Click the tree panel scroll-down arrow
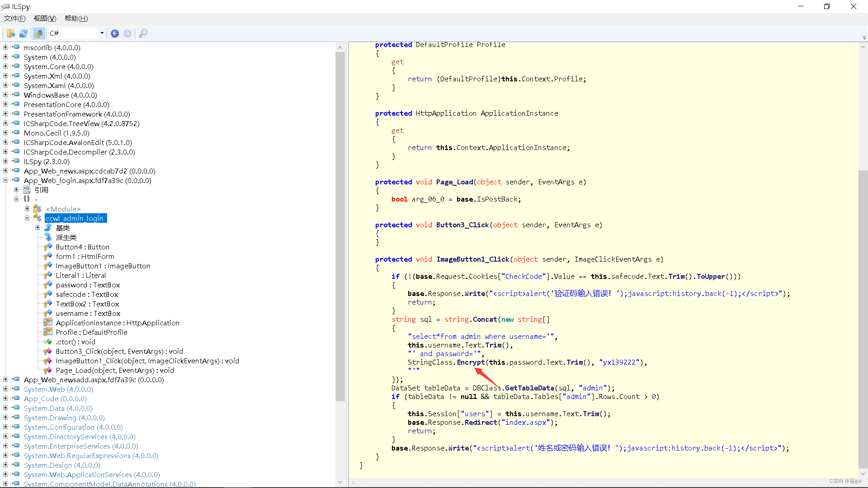Viewport: 868px width, 488px height. click(x=340, y=482)
